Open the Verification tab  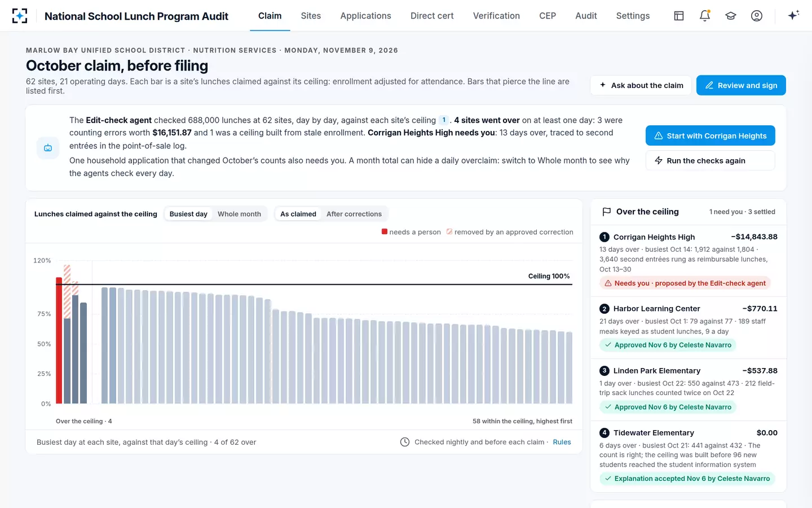pyautogui.click(x=496, y=16)
